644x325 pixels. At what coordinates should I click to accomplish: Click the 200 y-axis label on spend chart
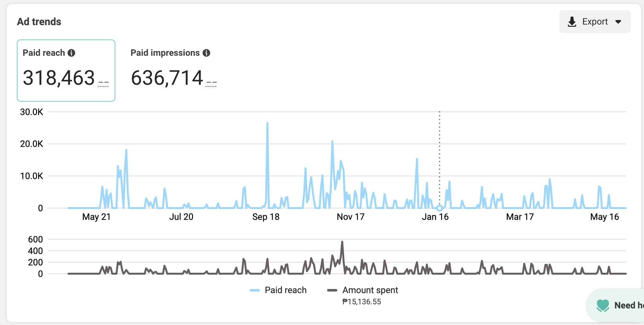tap(35, 263)
